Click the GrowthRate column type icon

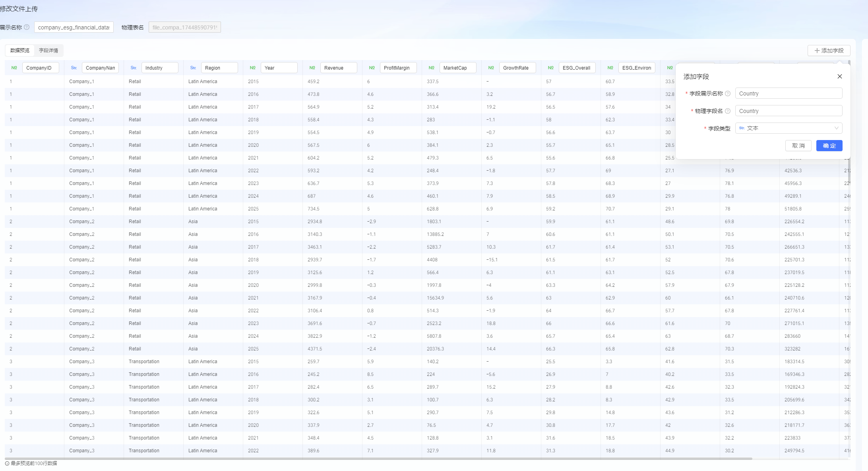point(491,68)
